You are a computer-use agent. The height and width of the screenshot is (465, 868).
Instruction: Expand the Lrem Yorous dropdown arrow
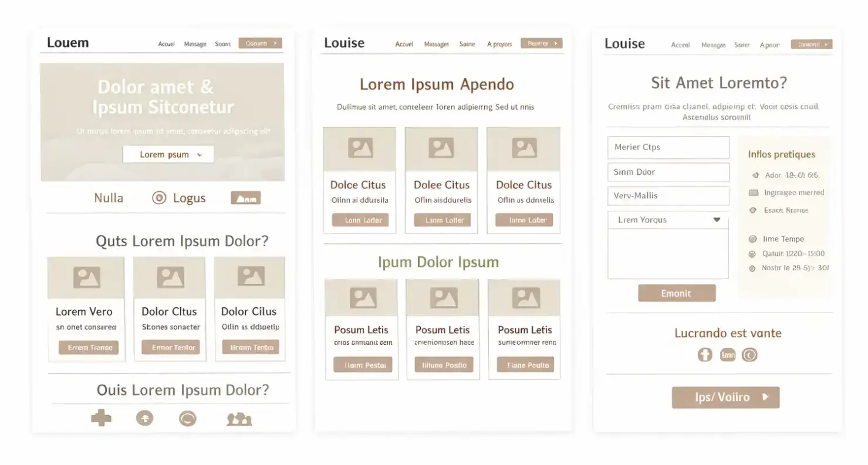click(716, 220)
